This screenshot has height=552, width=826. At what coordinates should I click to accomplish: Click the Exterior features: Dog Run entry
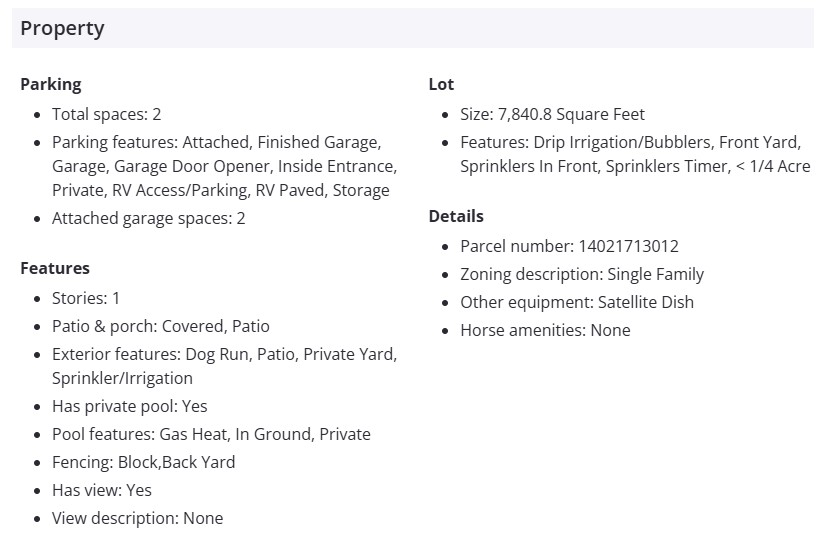pos(224,354)
